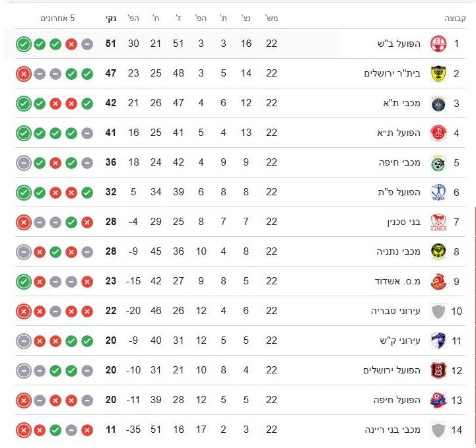Click gray draw icon in הפועל ב"ש's form
Image resolution: width=476 pixels, height=448 pixels.
pyautogui.click(x=87, y=44)
